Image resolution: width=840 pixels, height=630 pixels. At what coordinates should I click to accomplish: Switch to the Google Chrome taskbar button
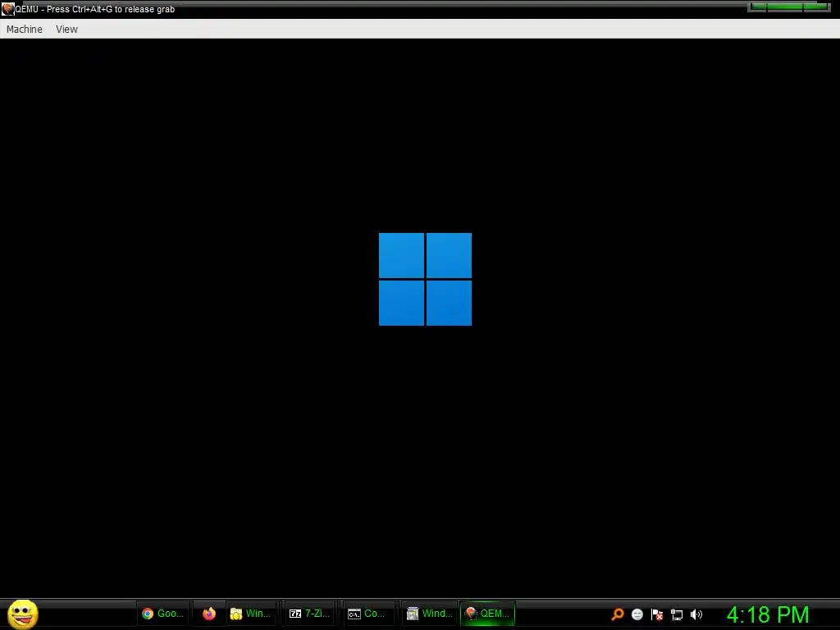[163, 614]
